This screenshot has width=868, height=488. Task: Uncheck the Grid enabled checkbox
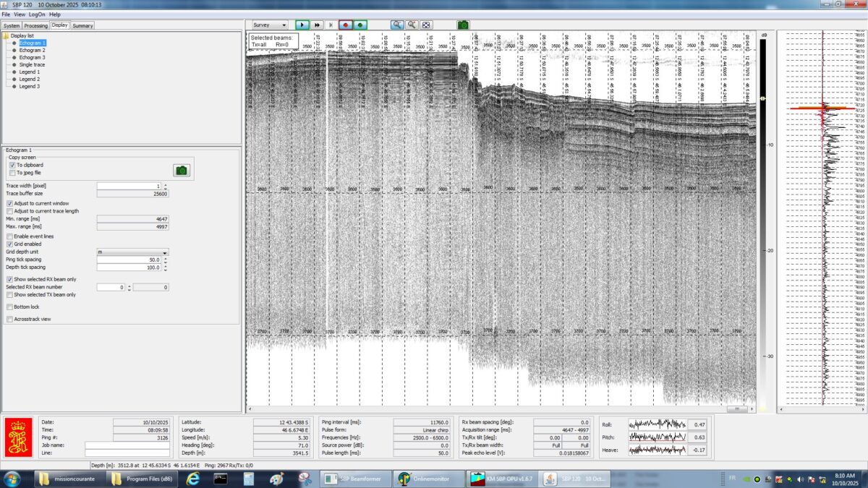tap(9, 244)
